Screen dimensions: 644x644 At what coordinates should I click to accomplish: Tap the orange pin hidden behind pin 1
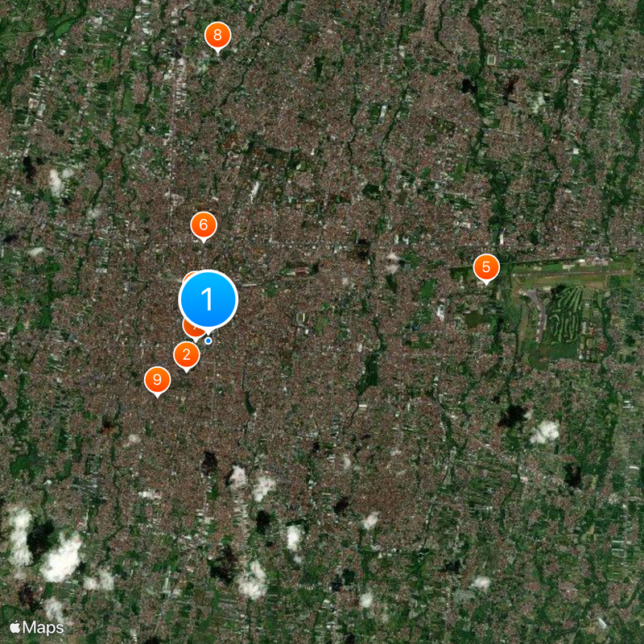[x=188, y=277]
